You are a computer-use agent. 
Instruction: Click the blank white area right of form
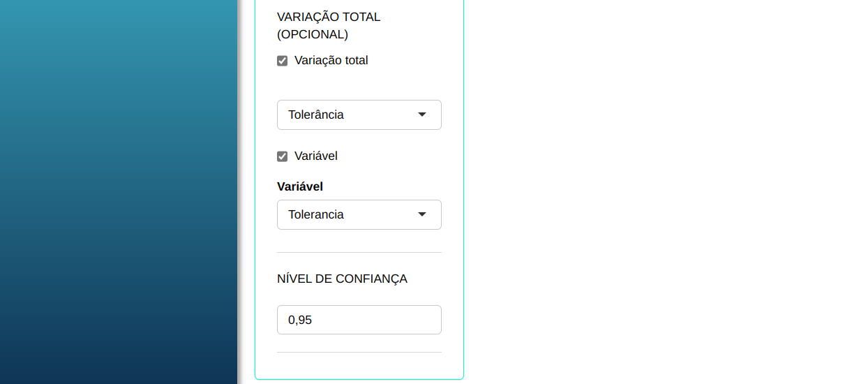pos(663,192)
